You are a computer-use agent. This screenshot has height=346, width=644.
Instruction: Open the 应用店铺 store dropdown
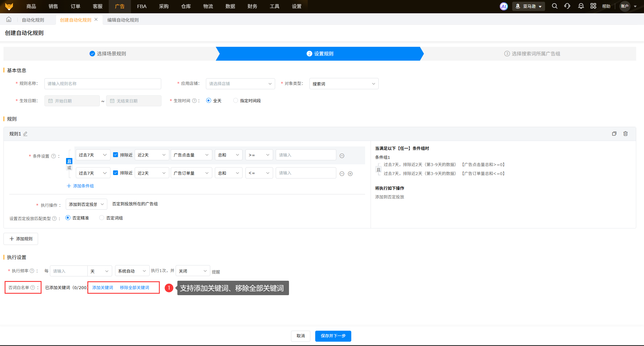(x=240, y=84)
